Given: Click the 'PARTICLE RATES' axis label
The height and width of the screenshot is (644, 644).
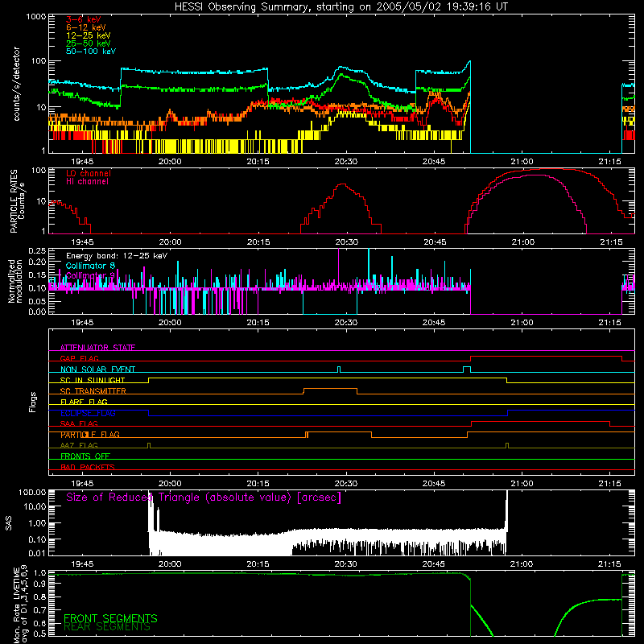Looking at the screenshot, I should point(14,201).
